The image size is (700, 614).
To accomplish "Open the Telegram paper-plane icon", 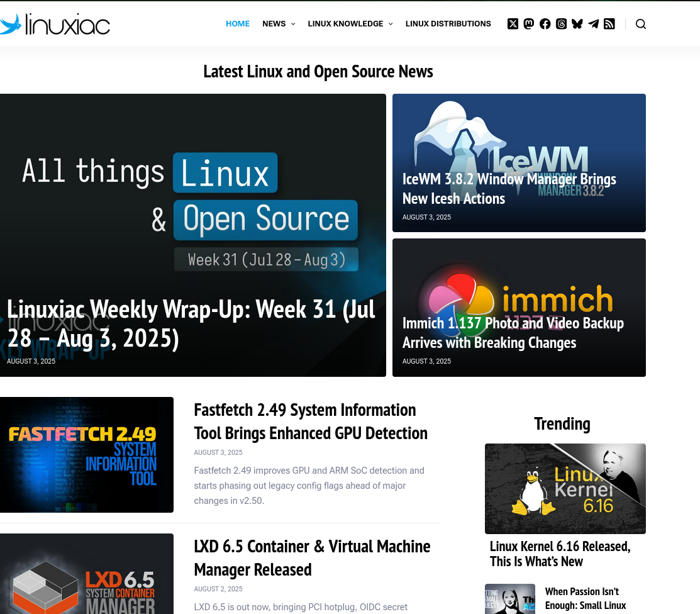I will 593,24.
